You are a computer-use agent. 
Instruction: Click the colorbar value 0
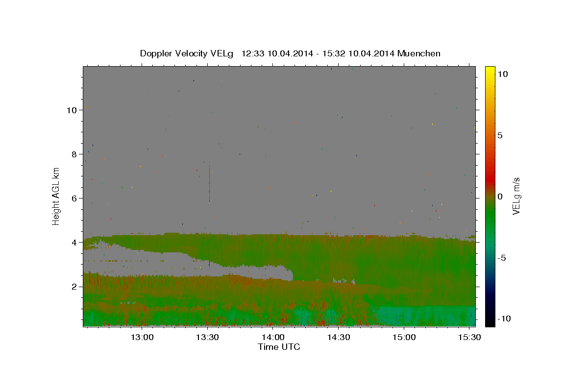[500, 196]
